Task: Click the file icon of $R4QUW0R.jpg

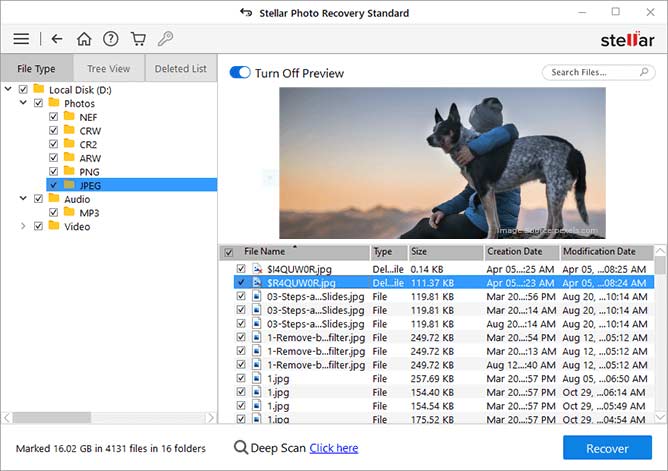Action: [257, 282]
